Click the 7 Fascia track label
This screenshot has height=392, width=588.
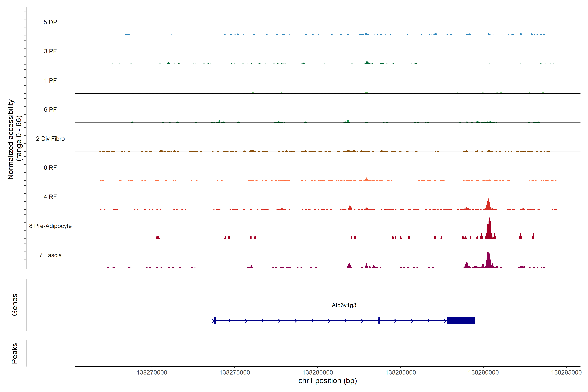[x=50, y=255]
